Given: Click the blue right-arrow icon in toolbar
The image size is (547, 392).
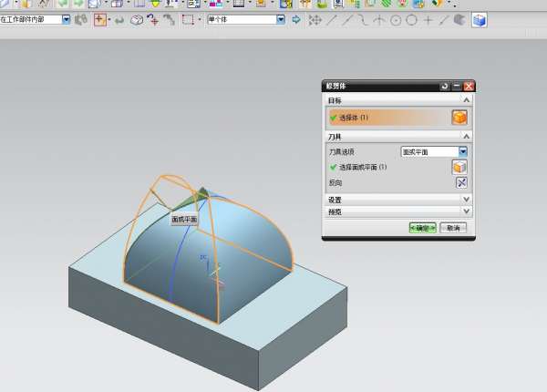Looking at the screenshot, I should 296,19.
